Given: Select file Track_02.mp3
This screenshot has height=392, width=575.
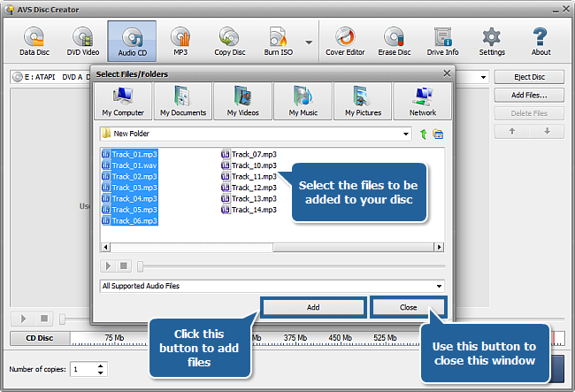Looking at the screenshot, I should 130,176.
